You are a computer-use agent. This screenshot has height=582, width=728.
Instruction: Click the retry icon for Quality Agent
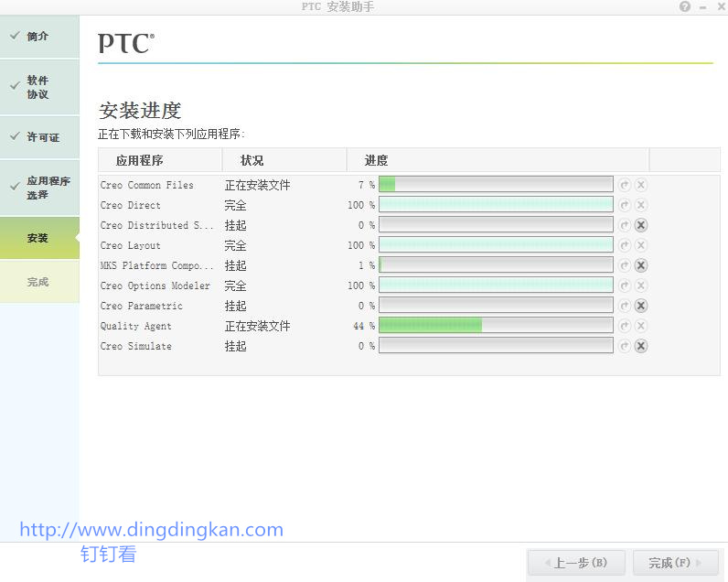coord(625,326)
